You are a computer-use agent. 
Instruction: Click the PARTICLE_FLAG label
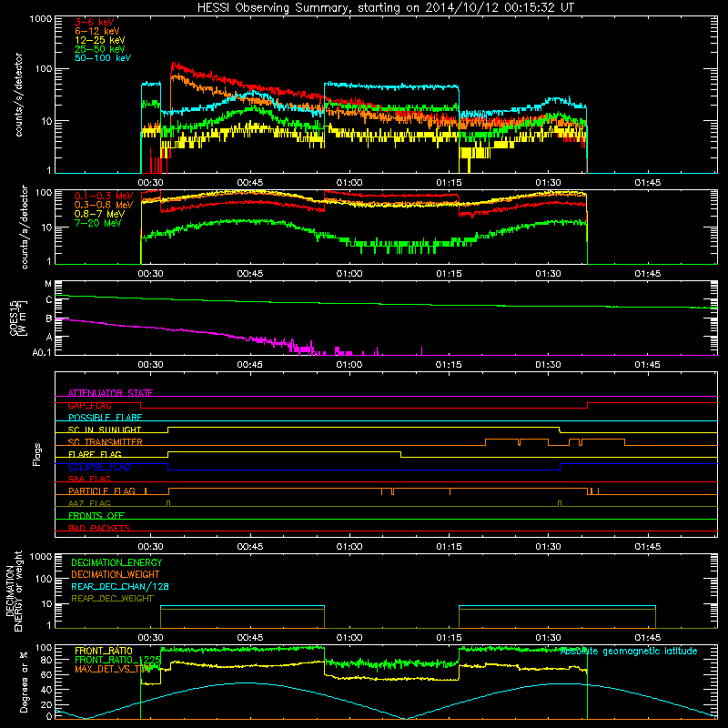(x=102, y=491)
